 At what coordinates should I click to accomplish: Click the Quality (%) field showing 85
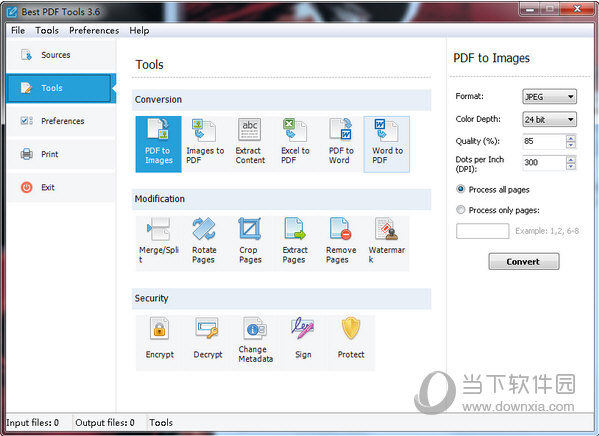click(544, 141)
